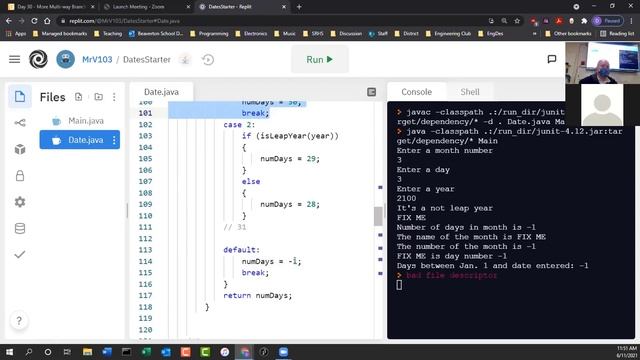Place cursor on 'return numDays;' line
The height and width of the screenshot is (360, 640).
[x=258, y=296]
